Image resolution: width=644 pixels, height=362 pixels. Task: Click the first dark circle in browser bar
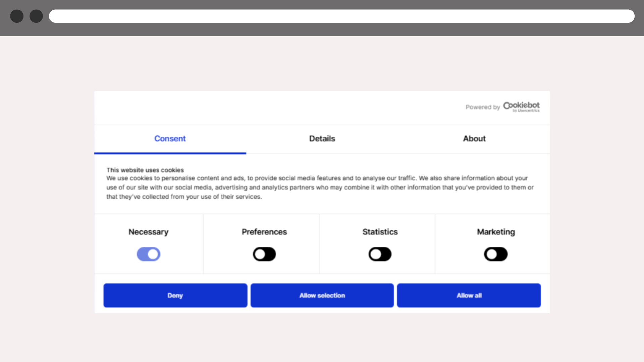(17, 16)
